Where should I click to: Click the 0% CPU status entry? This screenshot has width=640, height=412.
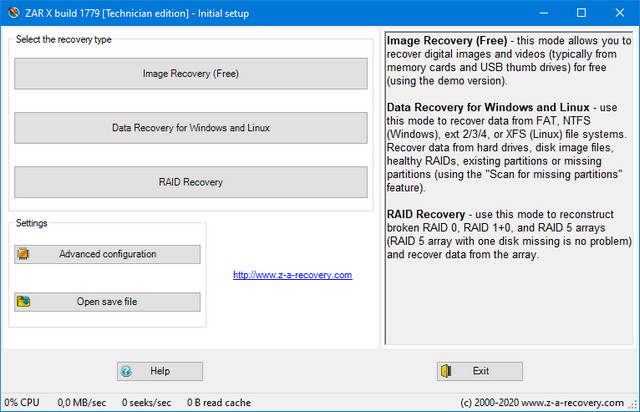coord(22,403)
